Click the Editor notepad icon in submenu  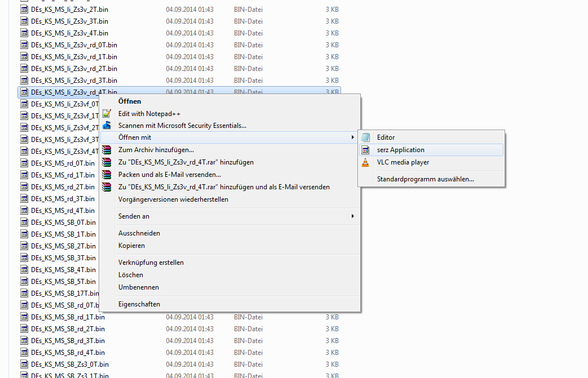click(x=366, y=137)
